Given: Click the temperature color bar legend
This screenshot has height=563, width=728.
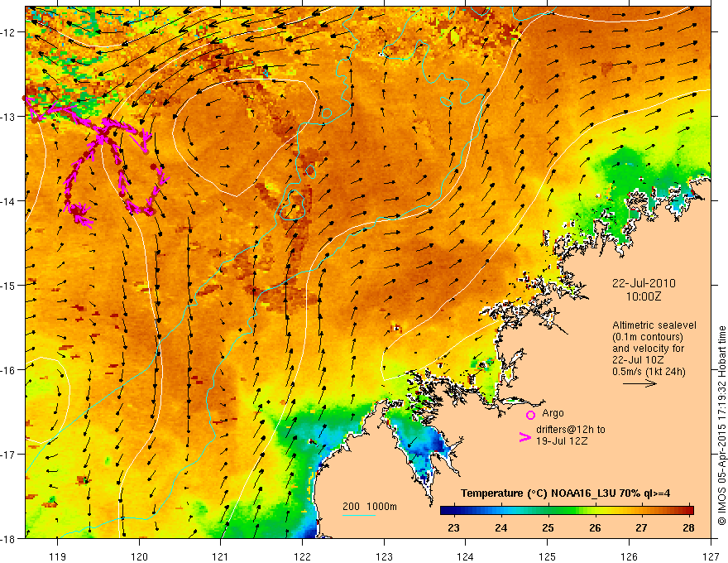Looking at the screenshot, I should click(x=567, y=511).
